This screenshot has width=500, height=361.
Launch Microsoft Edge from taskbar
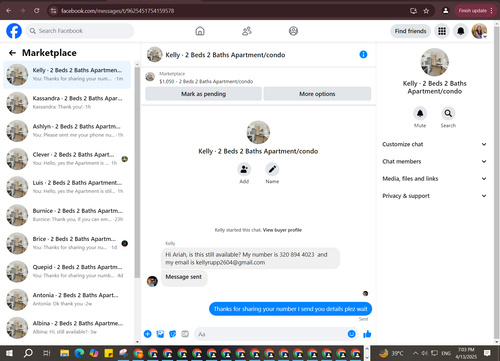[79, 353]
